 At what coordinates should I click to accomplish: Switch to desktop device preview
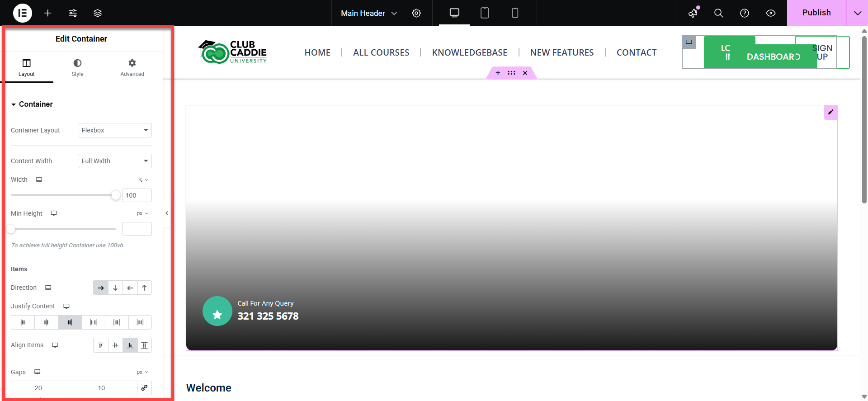(454, 13)
